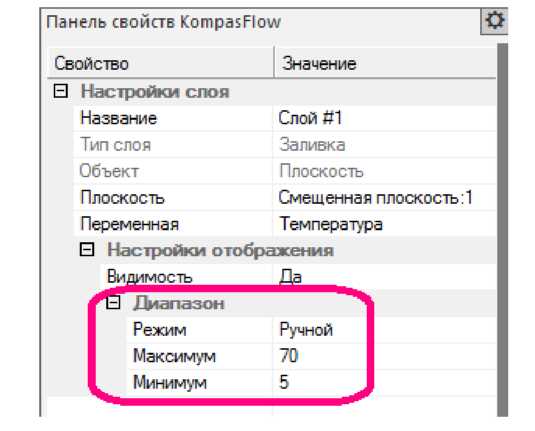The image size is (535, 431).
Task: Collapse the Настройки отображения group
Action: (x=87, y=250)
